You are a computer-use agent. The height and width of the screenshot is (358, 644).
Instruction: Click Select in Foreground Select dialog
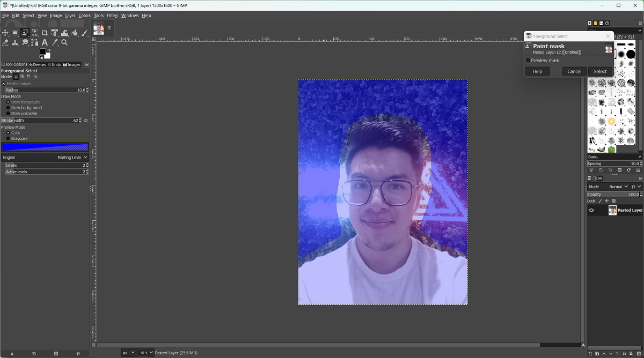600,71
